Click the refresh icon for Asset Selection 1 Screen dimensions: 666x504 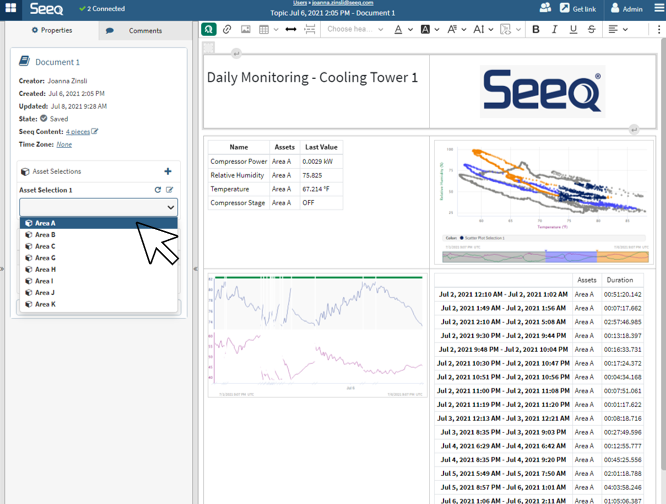pyautogui.click(x=157, y=190)
